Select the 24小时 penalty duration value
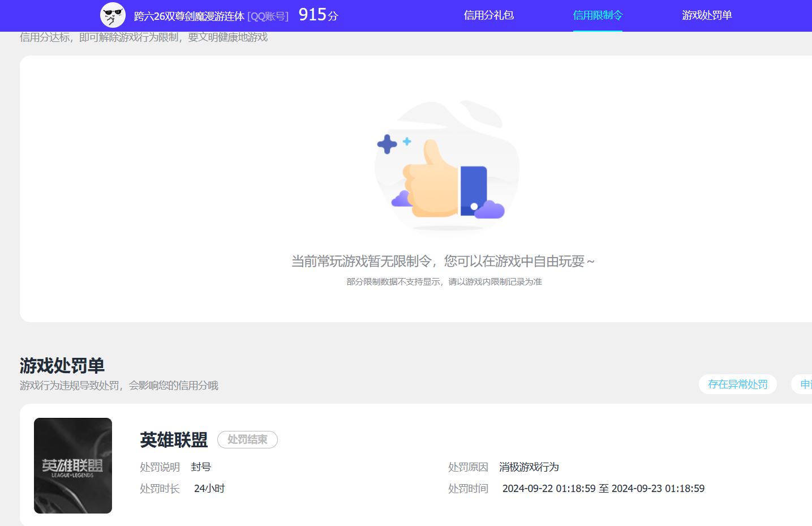This screenshot has height=526, width=812. [209, 489]
